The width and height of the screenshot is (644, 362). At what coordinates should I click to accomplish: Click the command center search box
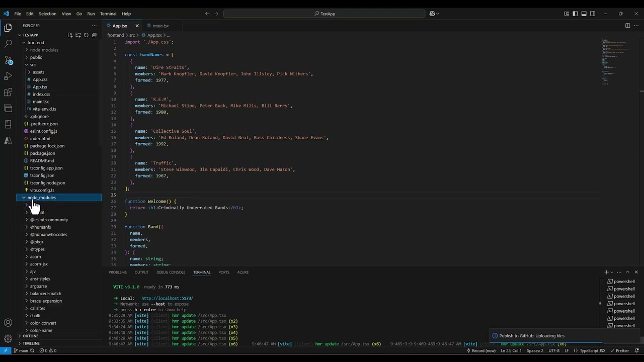(x=325, y=14)
